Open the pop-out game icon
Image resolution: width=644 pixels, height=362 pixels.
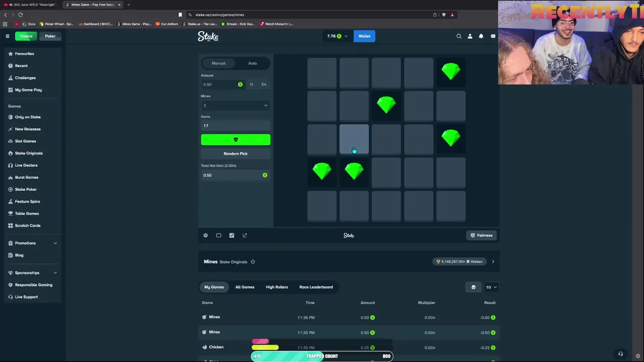click(245, 235)
